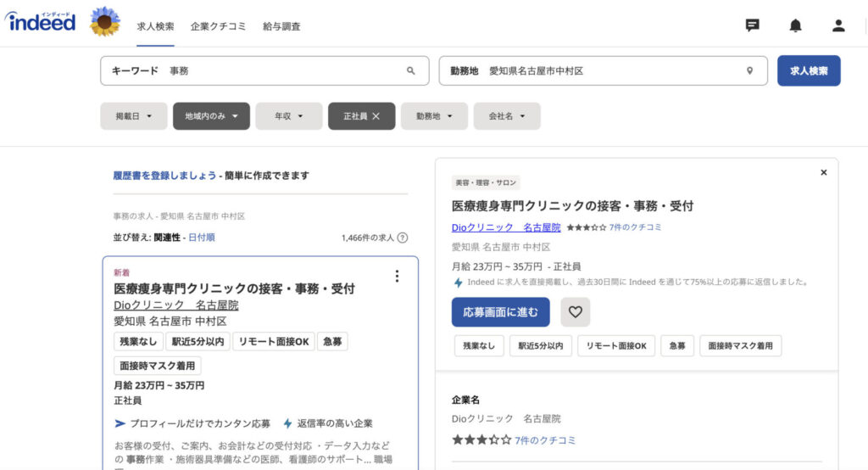Click the 駅近5分以内 tag in the job card
The height and width of the screenshot is (470, 868).
pos(198,341)
